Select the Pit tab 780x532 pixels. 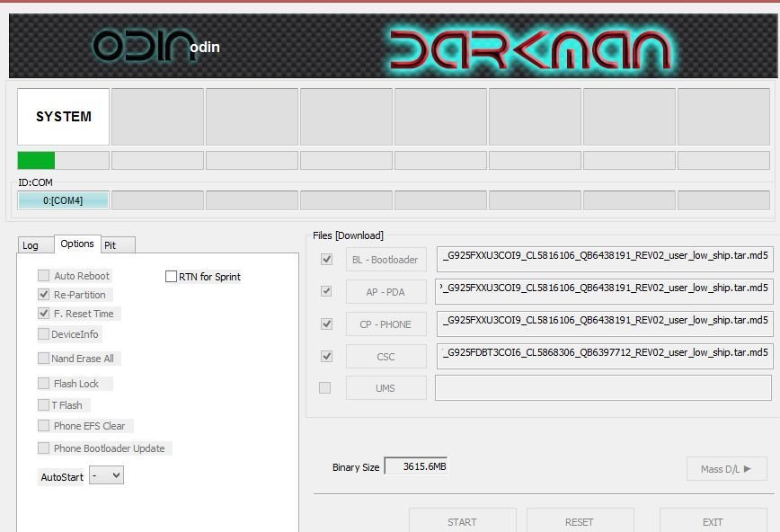pos(119,244)
